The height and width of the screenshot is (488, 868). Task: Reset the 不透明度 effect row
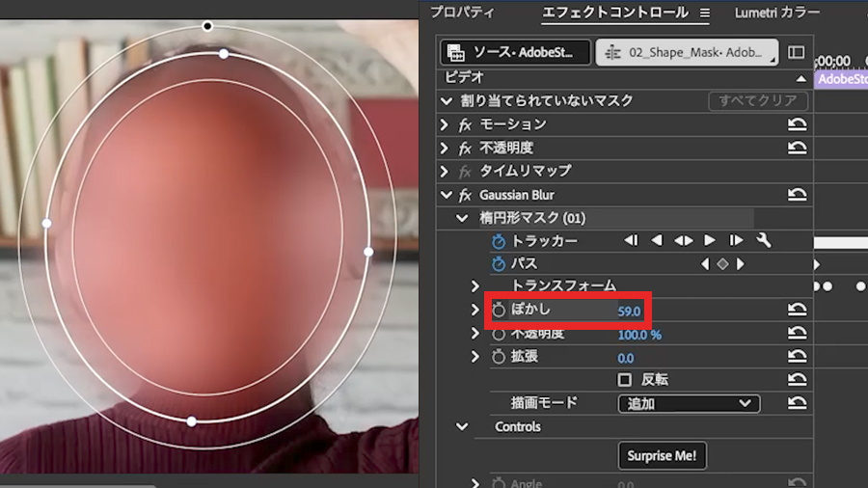click(798, 148)
